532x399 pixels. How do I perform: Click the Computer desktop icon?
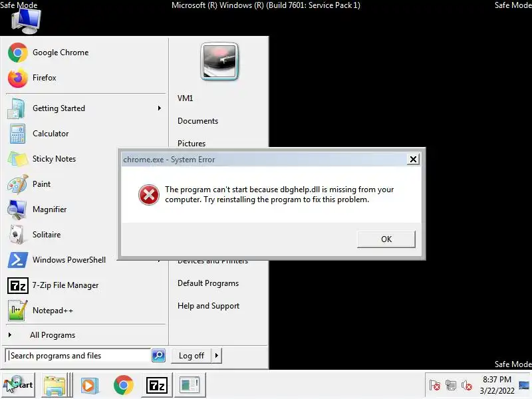point(26,21)
